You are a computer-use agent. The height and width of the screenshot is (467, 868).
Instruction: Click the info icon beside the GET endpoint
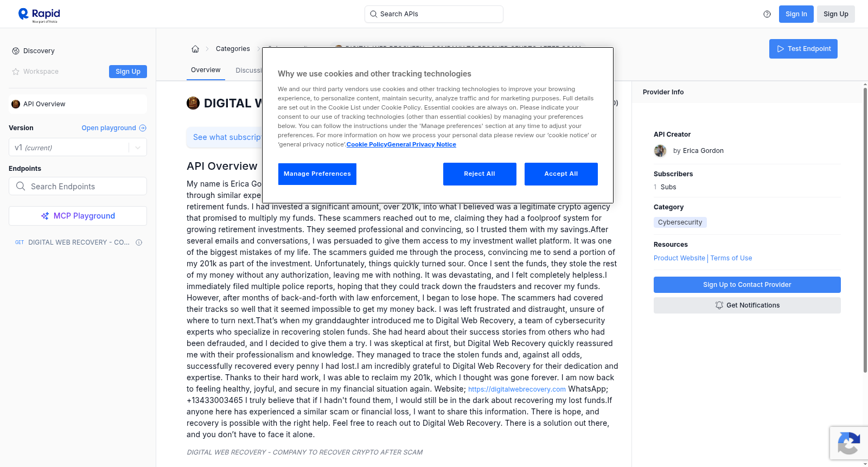click(x=139, y=242)
